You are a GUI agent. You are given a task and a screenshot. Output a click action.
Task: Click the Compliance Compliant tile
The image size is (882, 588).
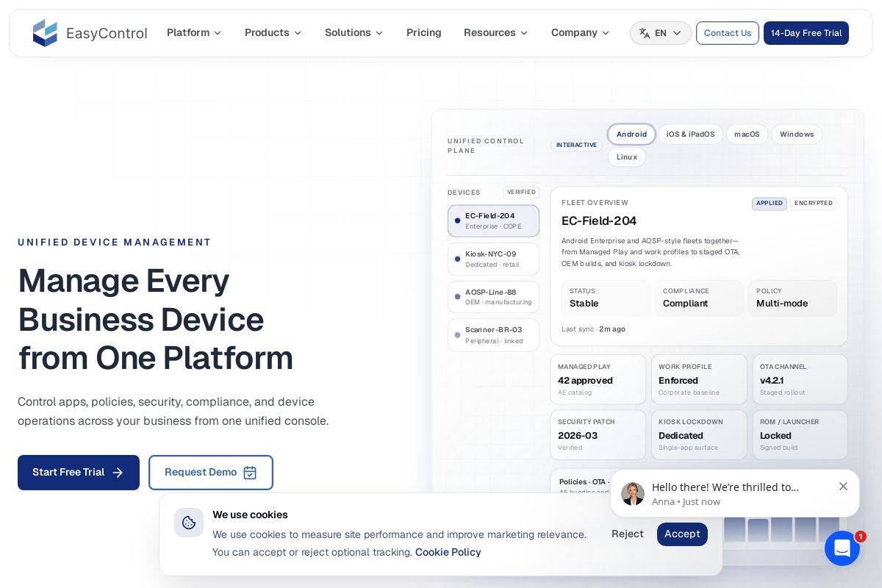click(699, 298)
